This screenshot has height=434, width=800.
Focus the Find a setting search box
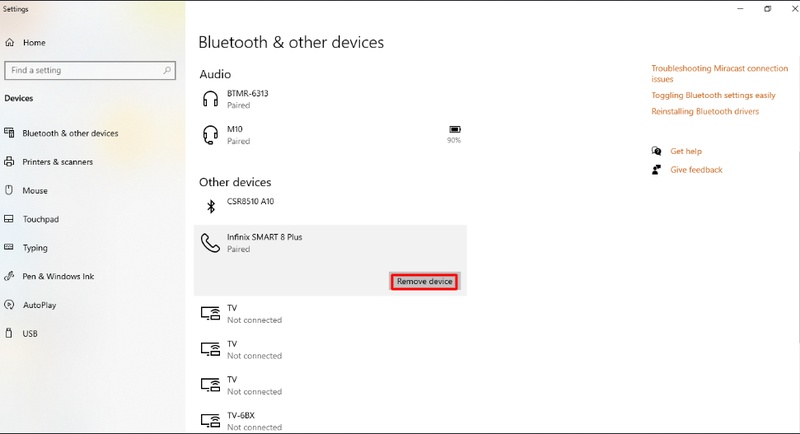pos(90,70)
